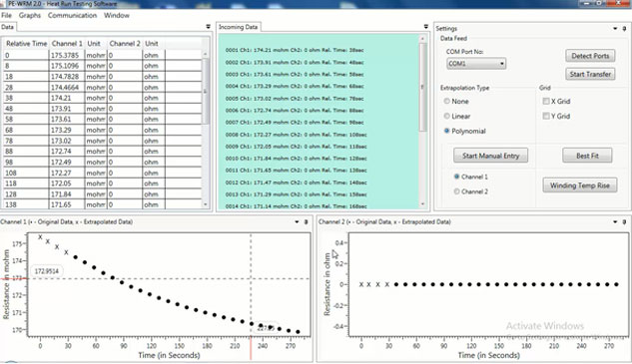Click incoming data line 0009
Image resolution: width=632 pixels, height=364 pixels.
[x=296, y=147]
